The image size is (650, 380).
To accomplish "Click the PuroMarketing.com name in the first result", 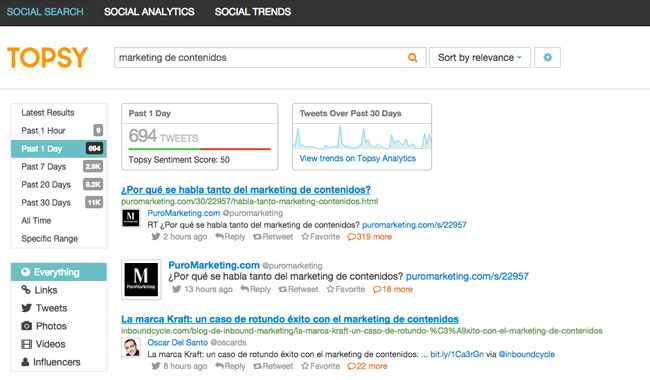I will [184, 213].
